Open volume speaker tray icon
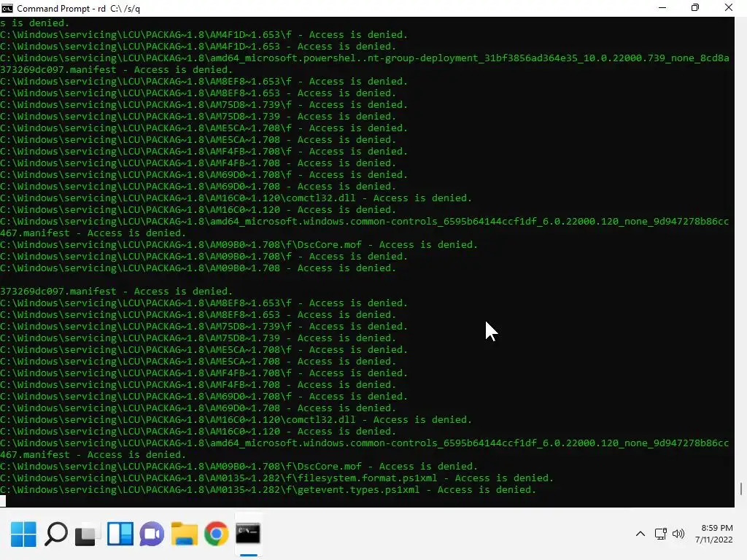 (x=678, y=534)
